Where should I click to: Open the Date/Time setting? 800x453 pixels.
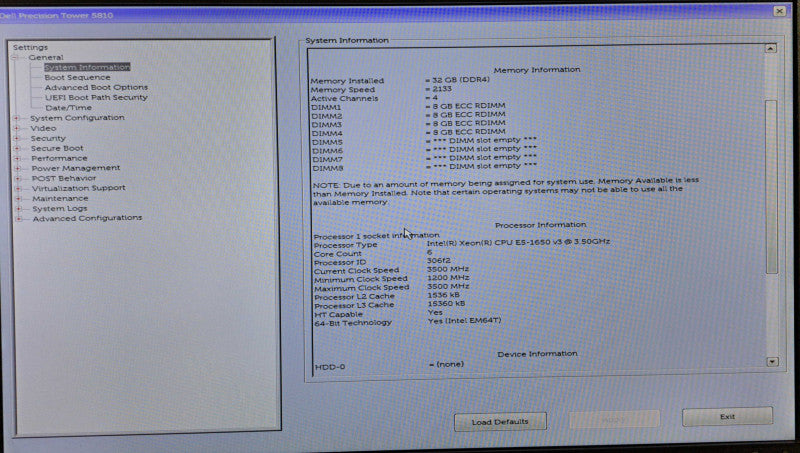pos(68,108)
